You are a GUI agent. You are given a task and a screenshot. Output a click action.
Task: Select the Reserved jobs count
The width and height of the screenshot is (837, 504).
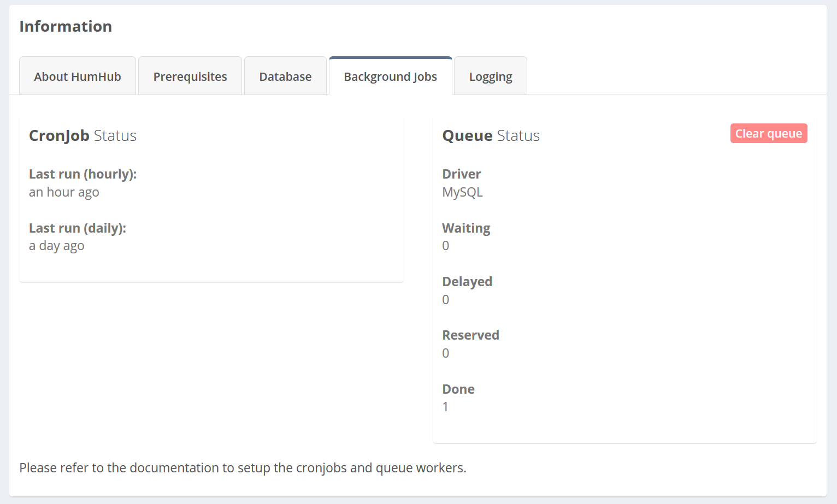pos(445,353)
